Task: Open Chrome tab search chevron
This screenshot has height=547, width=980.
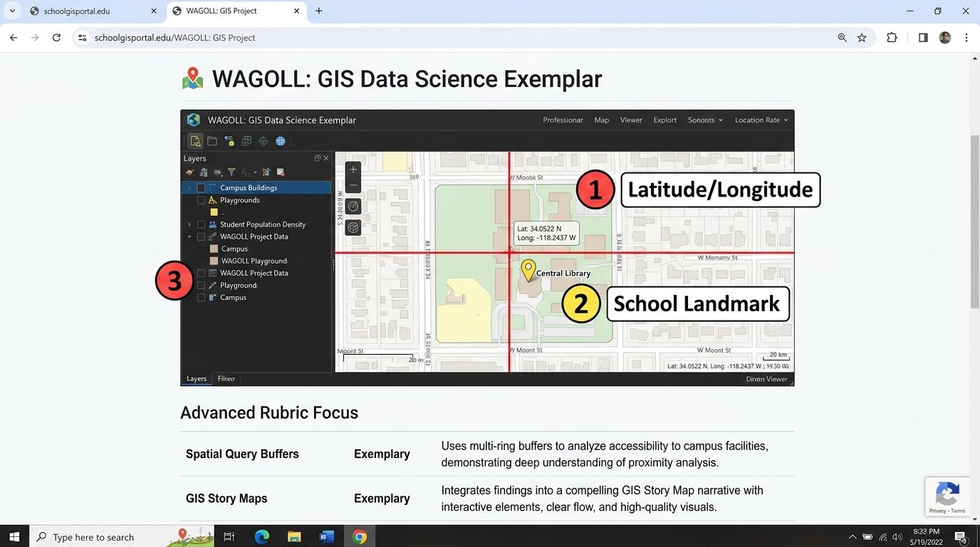Action: [x=12, y=11]
